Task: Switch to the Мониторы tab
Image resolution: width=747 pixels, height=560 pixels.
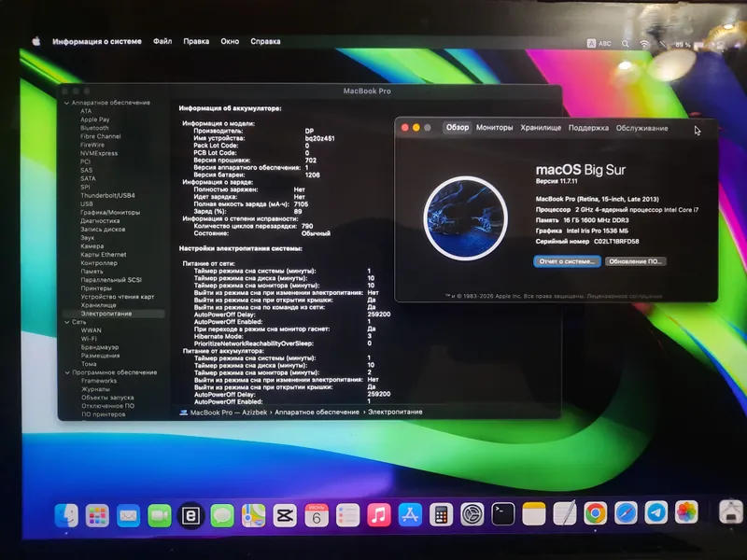Action: 494,128
